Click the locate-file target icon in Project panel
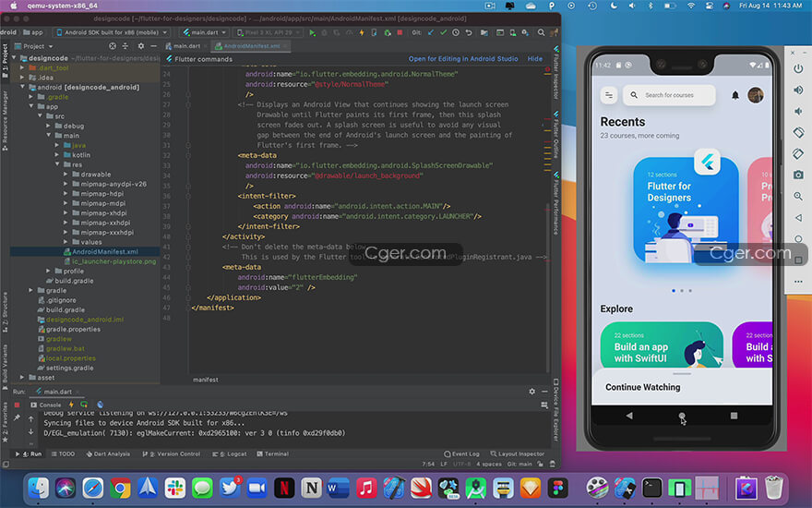 [113, 46]
